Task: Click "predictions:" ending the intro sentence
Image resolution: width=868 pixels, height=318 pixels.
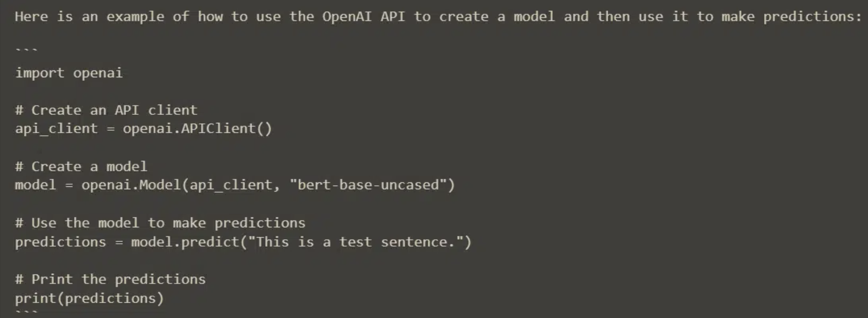Action: (812, 16)
